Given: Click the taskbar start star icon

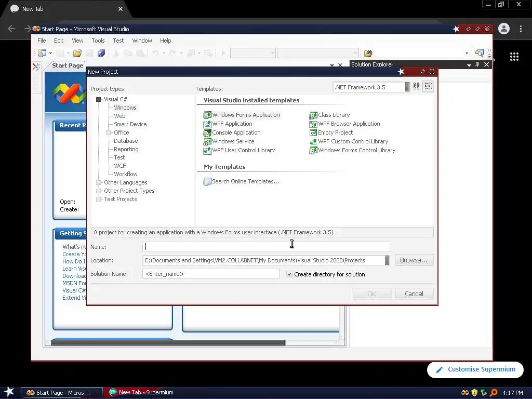Looking at the screenshot, I should coord(9,392).
